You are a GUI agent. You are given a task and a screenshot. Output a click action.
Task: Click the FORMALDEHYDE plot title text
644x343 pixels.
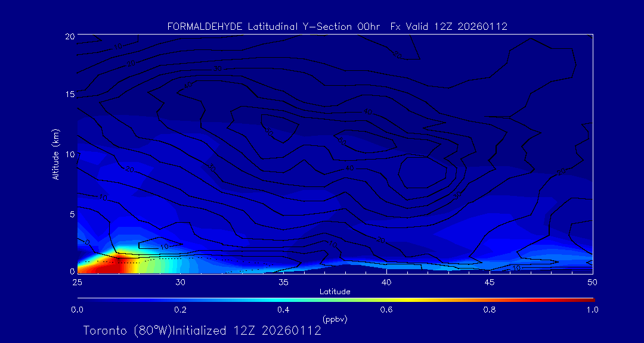tap(337, 26)
